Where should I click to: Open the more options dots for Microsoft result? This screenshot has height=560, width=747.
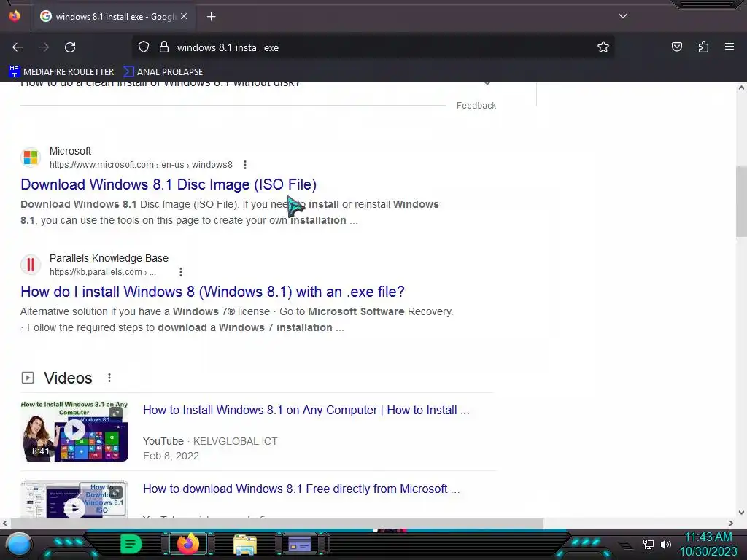245,165
